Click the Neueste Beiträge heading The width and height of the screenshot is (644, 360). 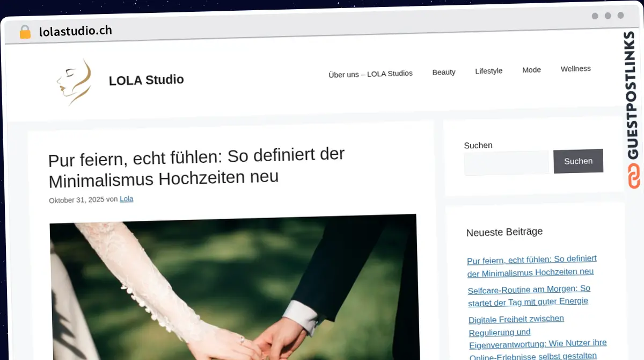coord(504,232)
